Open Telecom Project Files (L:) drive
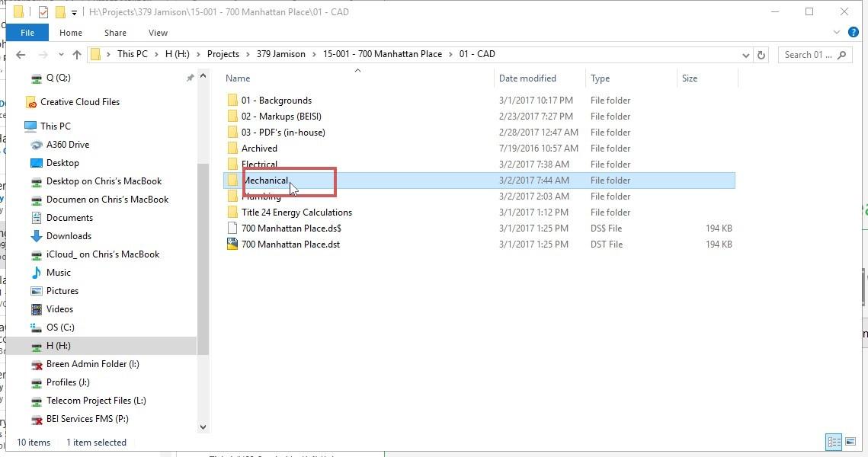 96,400
